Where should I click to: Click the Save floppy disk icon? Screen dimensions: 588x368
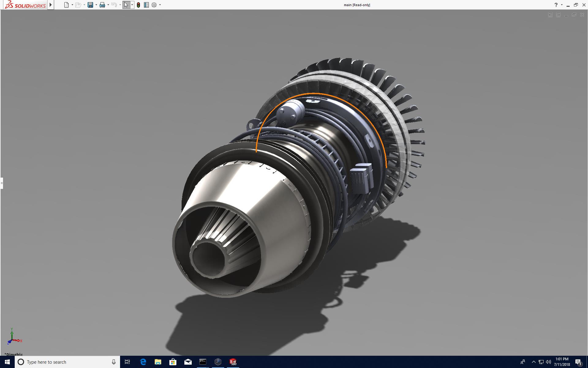pyautogui.click(x=90, y=5)
